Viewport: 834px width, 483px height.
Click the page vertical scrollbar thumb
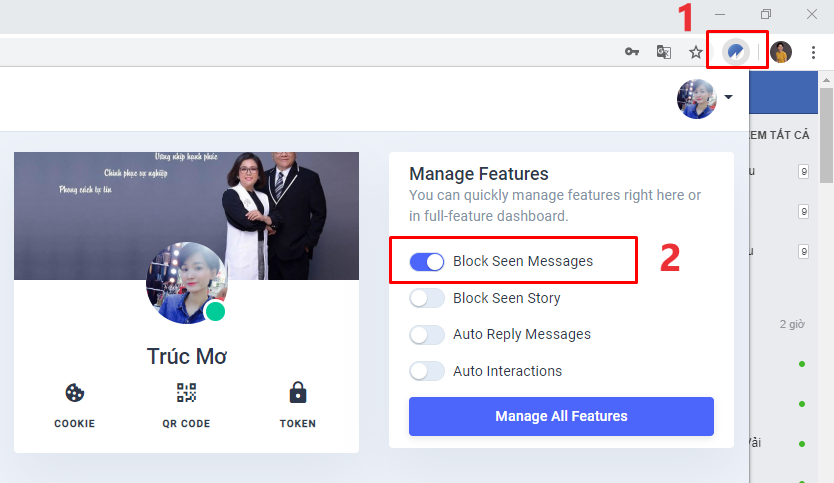(x=826, y=136)
